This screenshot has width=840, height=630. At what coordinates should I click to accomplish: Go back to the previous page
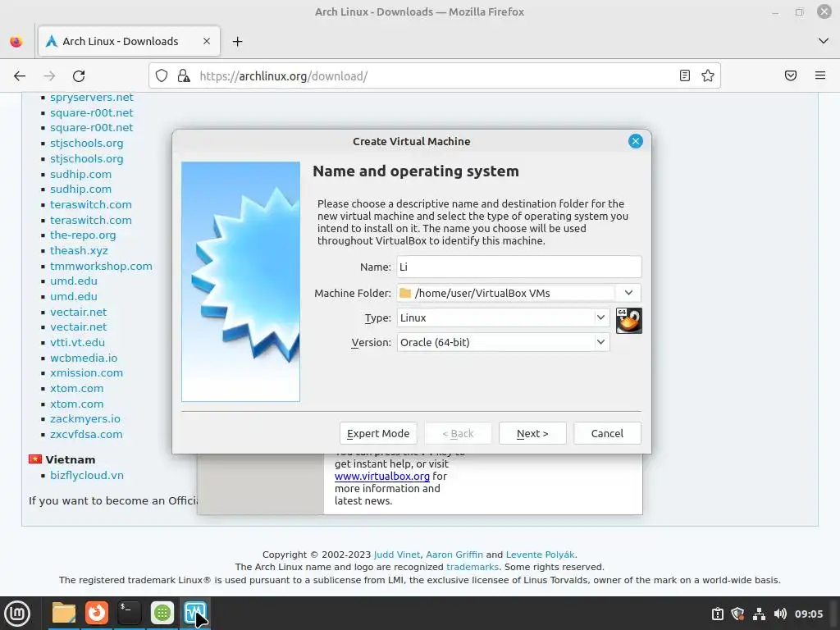(20, 76)
